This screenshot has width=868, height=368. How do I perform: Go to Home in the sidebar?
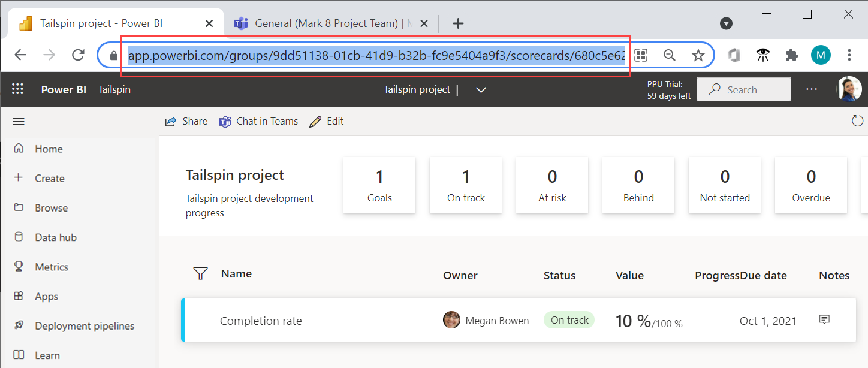pos(49,149)
